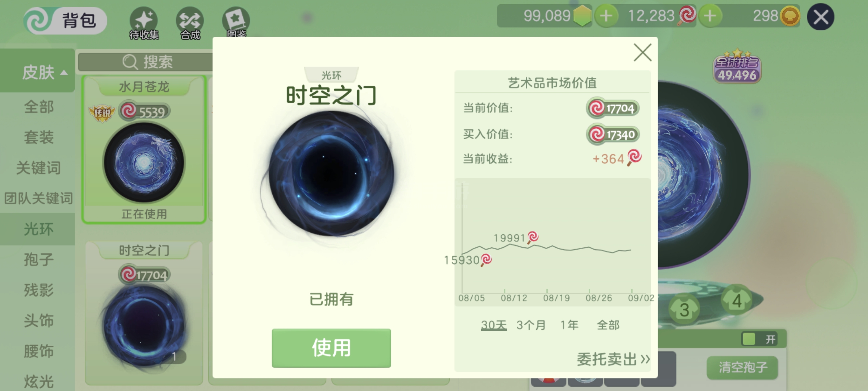Tap the gold coin balance icon

(x=790, y=16)
